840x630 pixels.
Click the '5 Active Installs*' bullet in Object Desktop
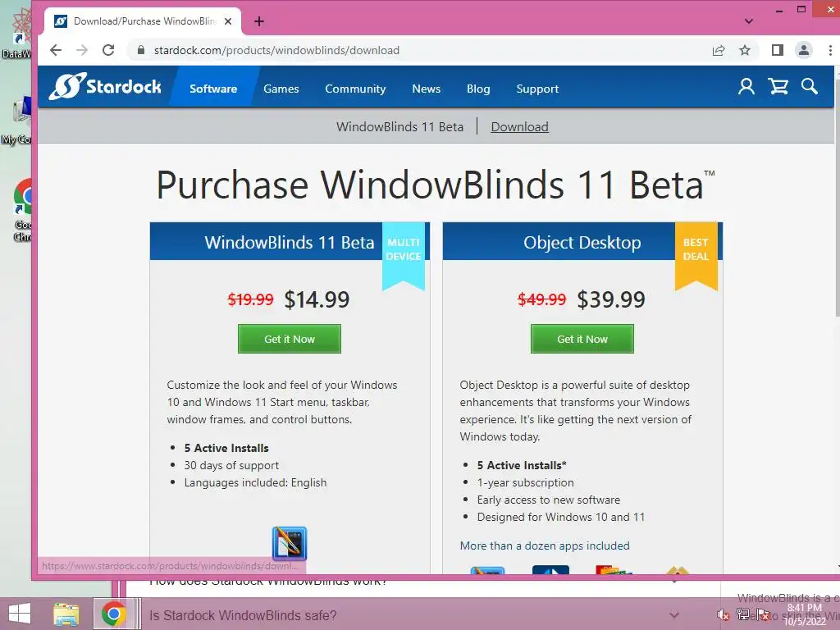click(522, 465)
